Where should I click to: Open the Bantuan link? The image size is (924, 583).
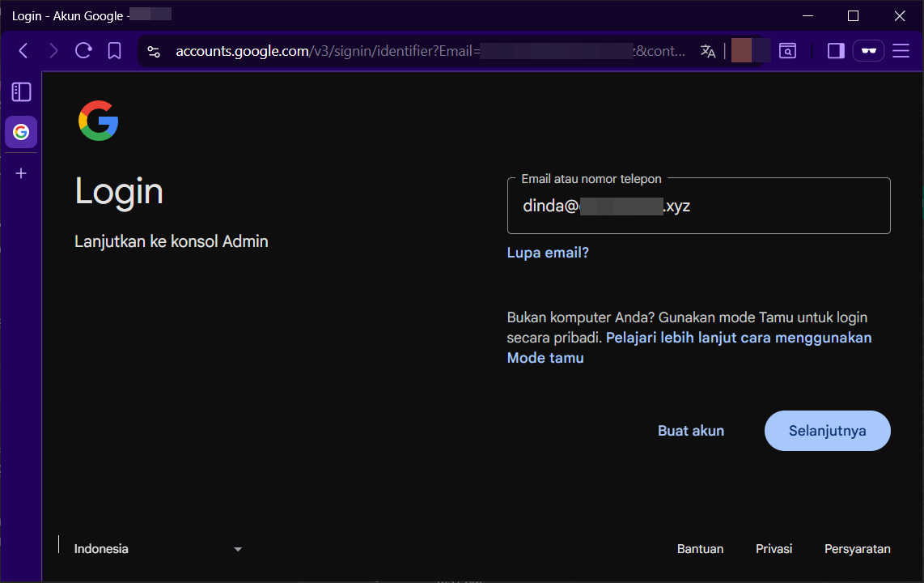(x=700, y=549)
